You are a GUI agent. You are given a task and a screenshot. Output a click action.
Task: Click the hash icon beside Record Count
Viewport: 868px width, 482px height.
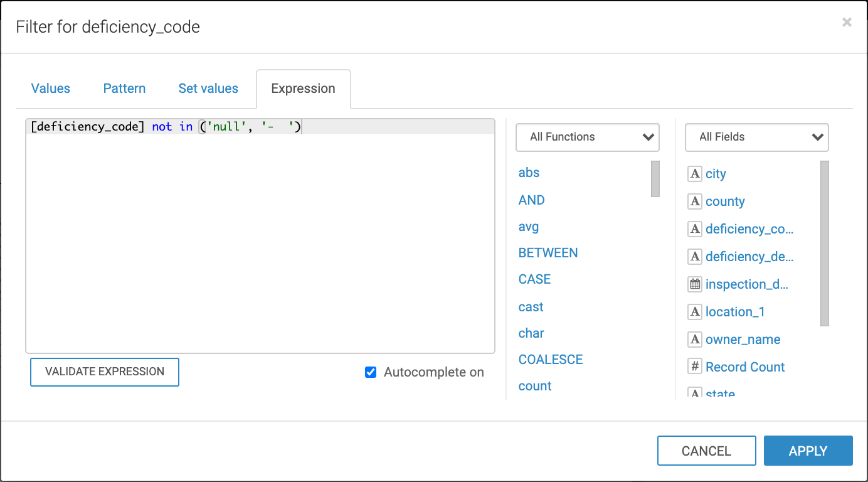pos(694,367)
